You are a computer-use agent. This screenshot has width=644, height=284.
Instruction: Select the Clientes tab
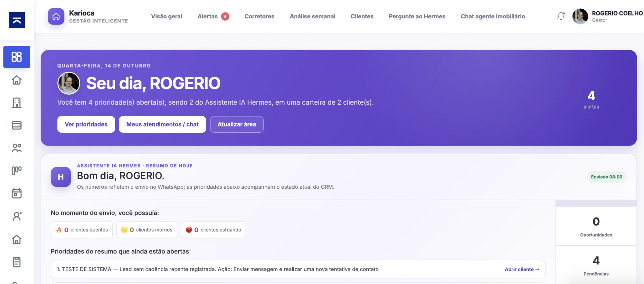(x=362, y=16)
